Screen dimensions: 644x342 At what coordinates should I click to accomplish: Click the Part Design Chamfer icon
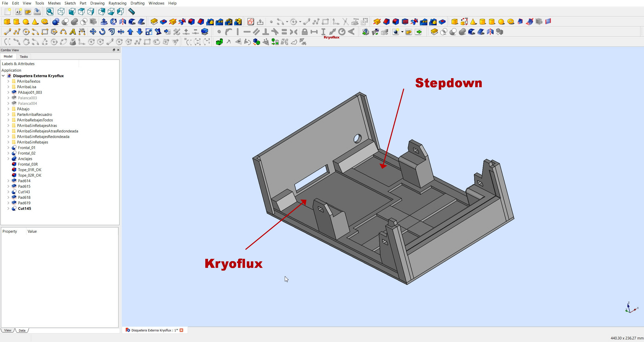point(201,22)
